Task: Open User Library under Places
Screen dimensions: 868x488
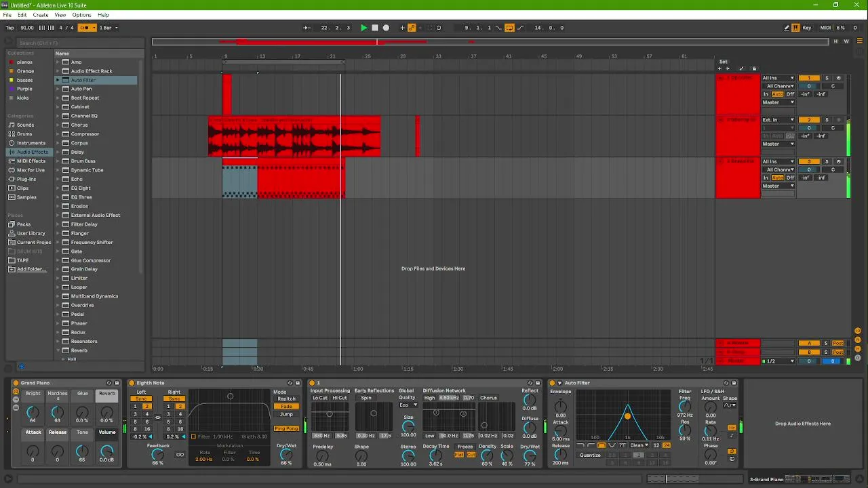Action: point(31,233)
